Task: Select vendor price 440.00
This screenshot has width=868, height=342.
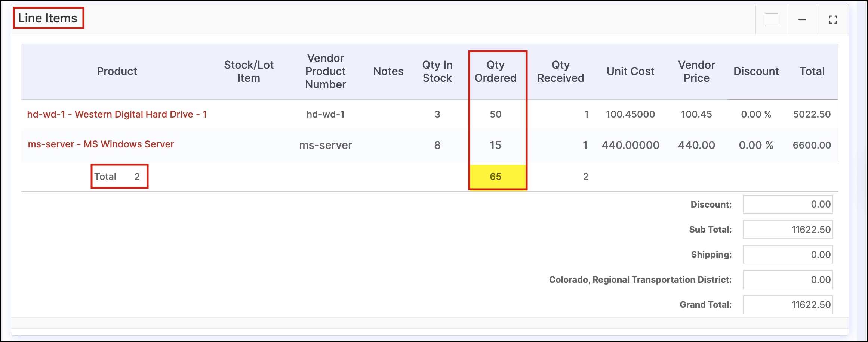Action: click(x=697, y=145)
